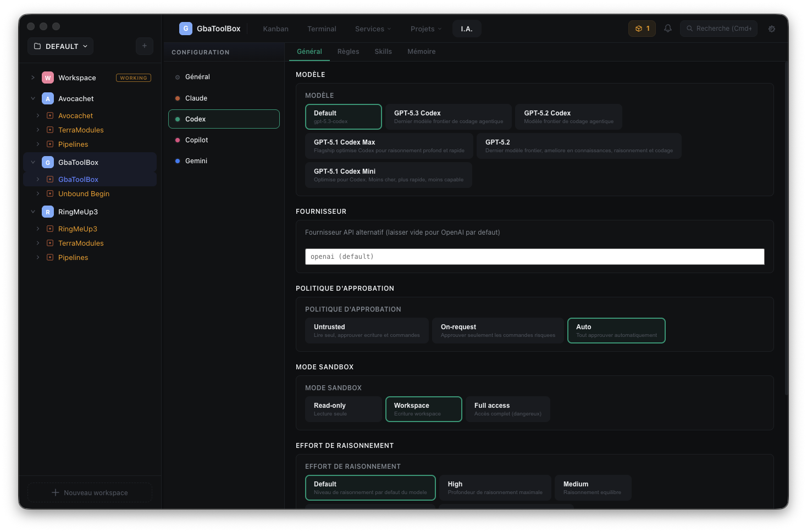Click the blue dot next to Gemini
Image resolution: width=807 pixels, height=532 pixels.
[x=178, y=161]
